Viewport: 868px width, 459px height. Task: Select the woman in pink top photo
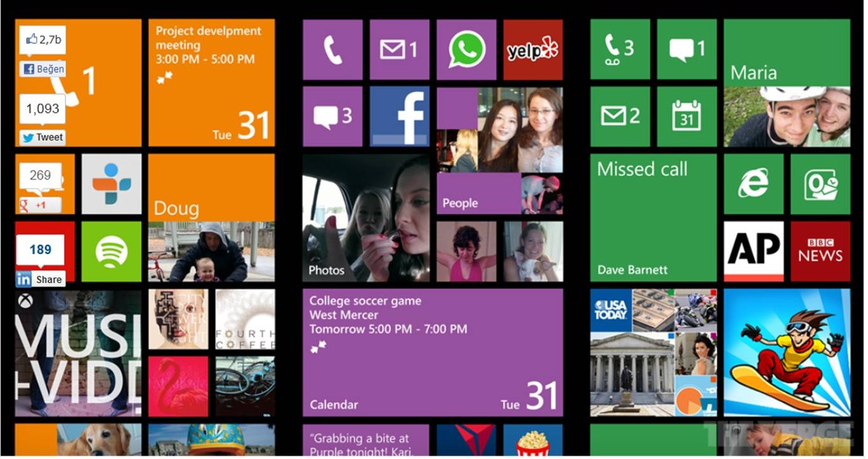click(x=466, y=251)
